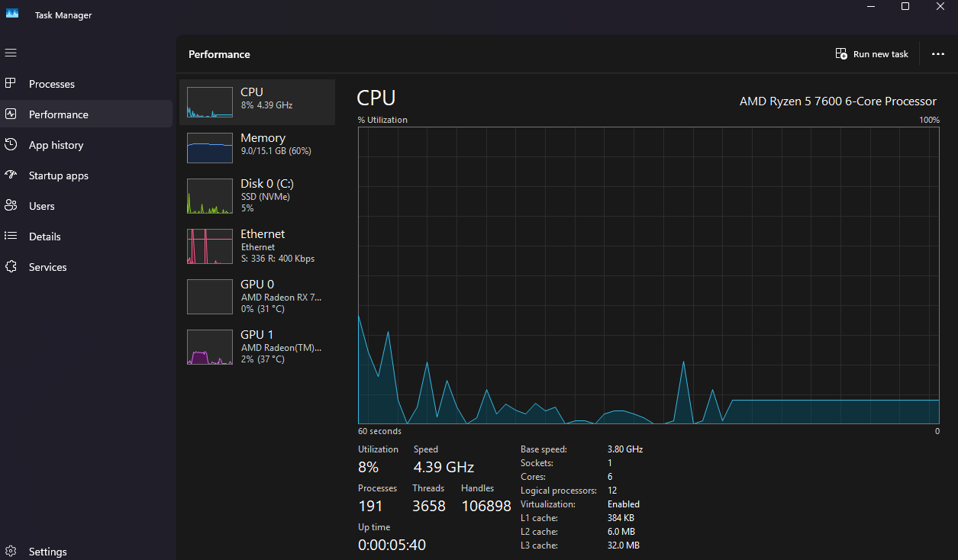Click the Startup apps gauge icon
Viewport: 958px width, 560px height.
11,175
